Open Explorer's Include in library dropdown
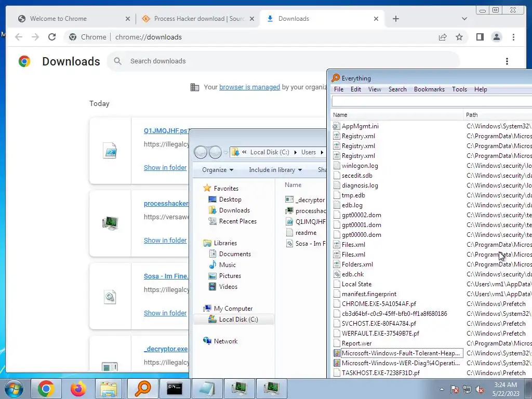Screen dimensions: 532x399 point(275,170)
